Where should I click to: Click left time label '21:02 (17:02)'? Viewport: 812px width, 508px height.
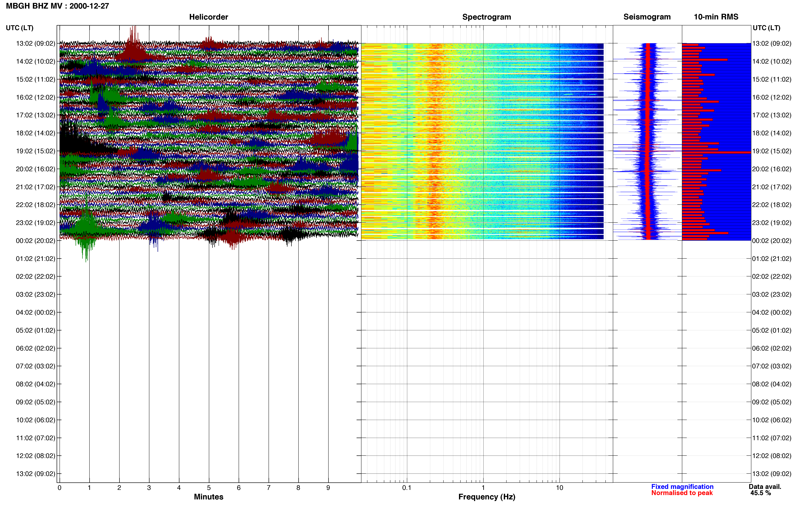tap(36, 187)
